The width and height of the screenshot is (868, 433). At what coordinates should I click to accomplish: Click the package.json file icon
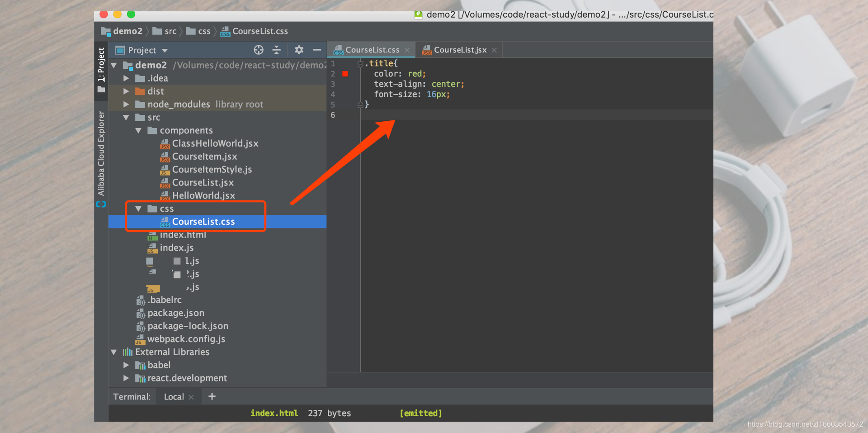click(140, 314)
